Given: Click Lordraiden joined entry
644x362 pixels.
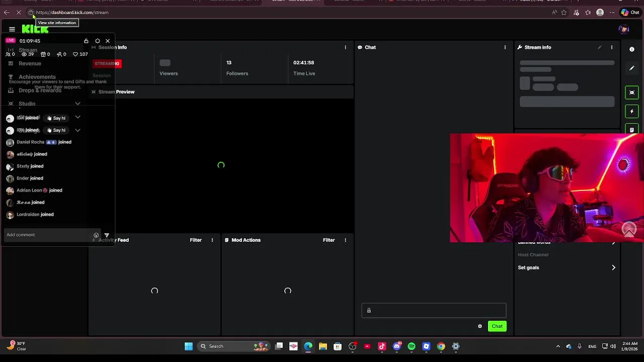Looking at the screenshot, I should point(30,215).
